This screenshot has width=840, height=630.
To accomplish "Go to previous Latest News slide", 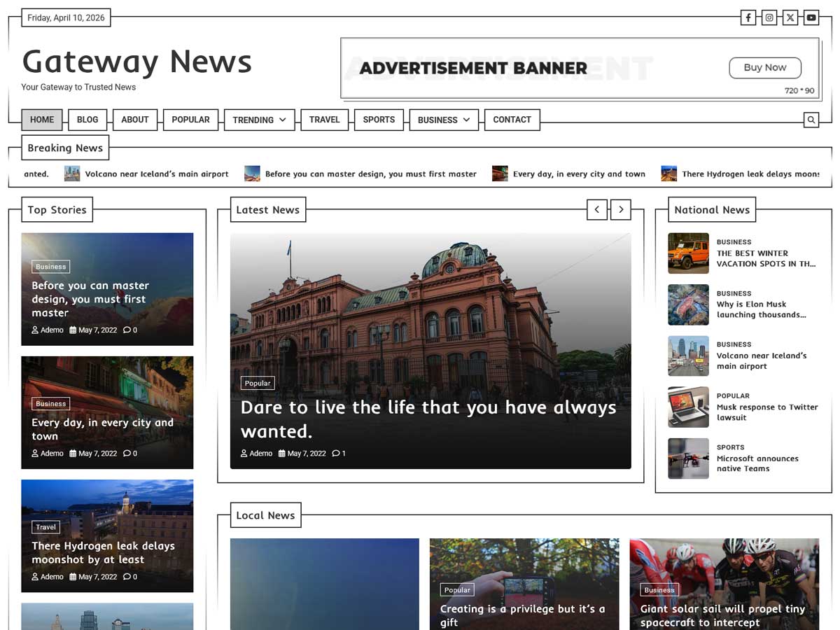I will pos(596,209).
